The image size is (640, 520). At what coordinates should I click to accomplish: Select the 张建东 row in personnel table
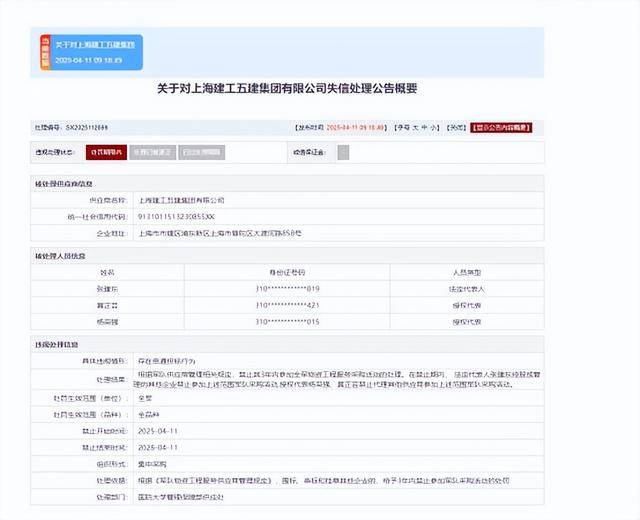tap(107, 289)
